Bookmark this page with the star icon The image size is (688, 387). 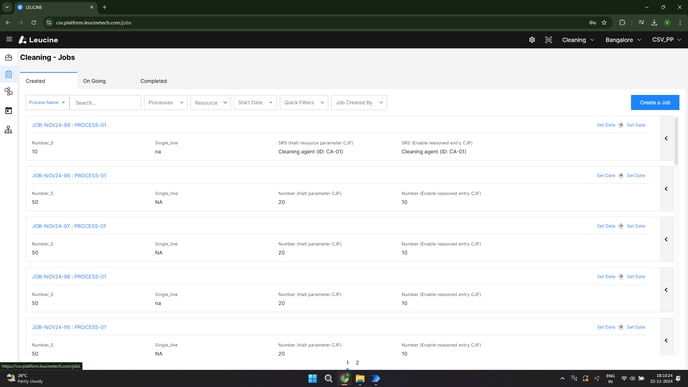pyautogui.click(x=604, y=22)
